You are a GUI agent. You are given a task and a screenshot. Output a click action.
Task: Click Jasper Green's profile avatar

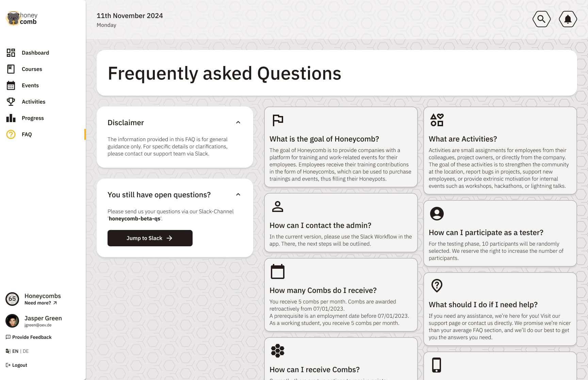tap(12, 321)
